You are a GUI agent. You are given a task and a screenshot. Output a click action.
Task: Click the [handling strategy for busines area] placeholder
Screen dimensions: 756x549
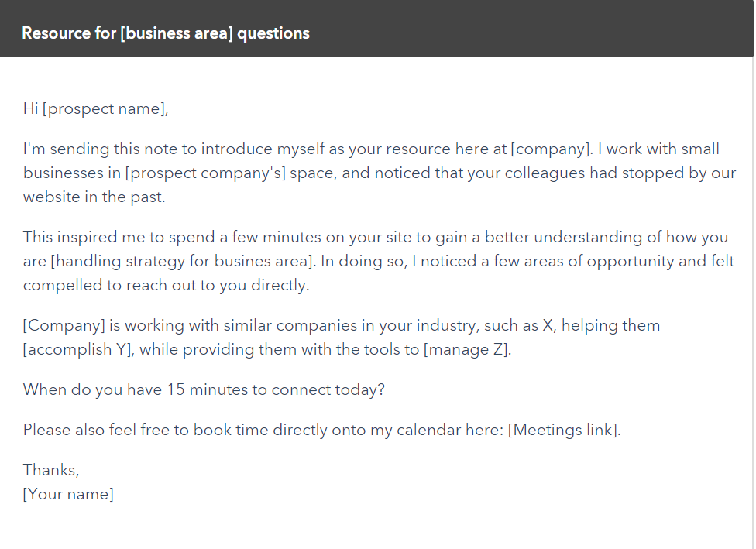point(182,261)
